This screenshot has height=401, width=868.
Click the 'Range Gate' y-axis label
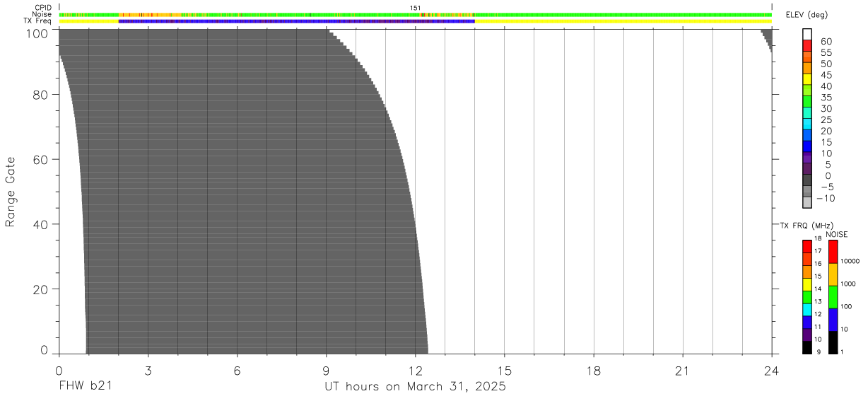pyautogui.click(x=11, y=192)
